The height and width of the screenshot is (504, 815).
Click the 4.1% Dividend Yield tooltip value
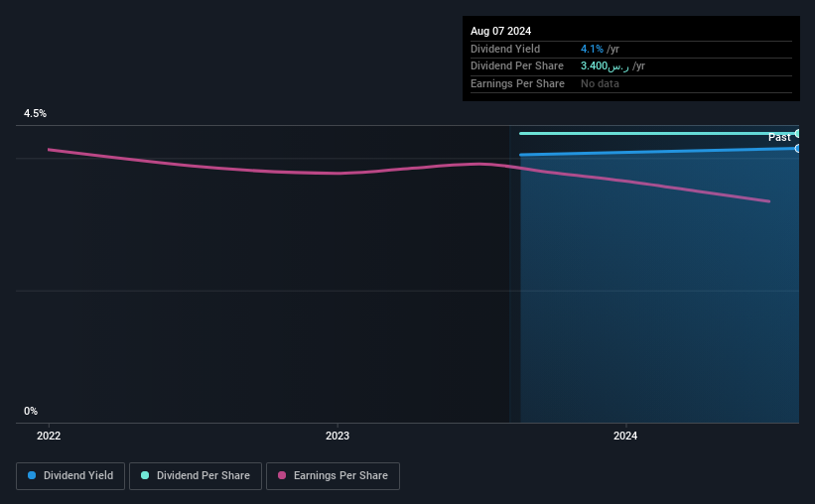592,49
